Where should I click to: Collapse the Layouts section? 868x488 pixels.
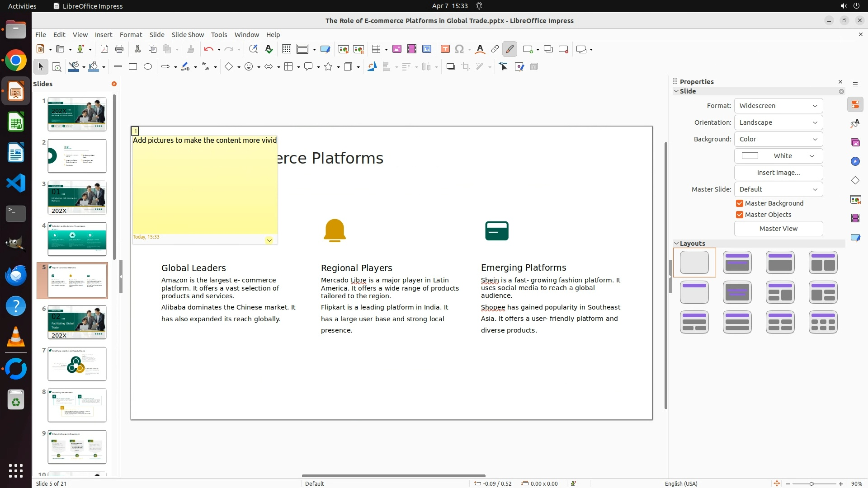click(676, 244)
